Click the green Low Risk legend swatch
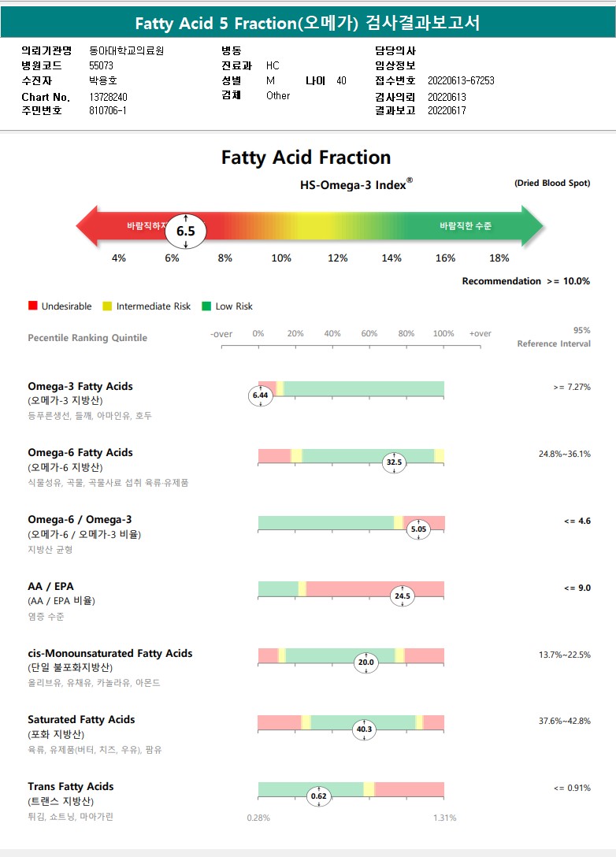 [x=206, y=306]
